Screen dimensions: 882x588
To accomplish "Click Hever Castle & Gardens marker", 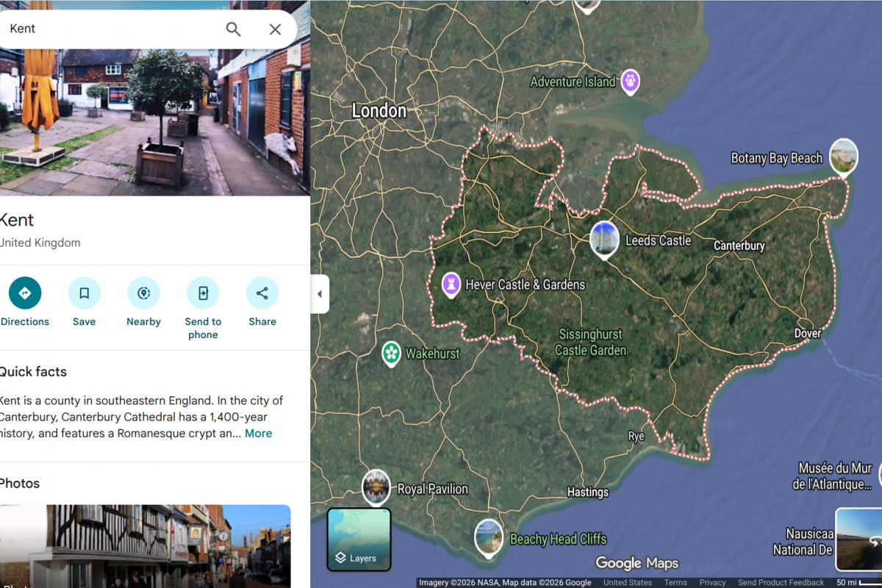I will click(x=451, y=284).
